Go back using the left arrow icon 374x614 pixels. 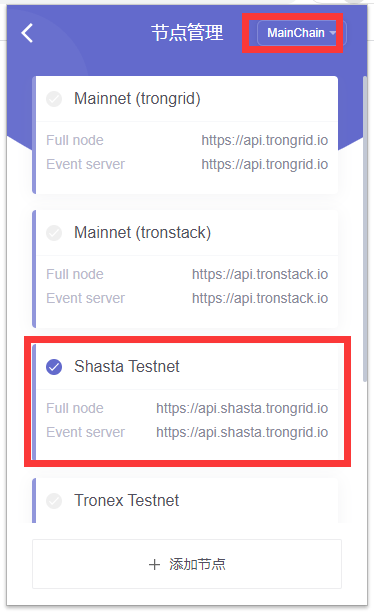pyautogui.click(x=27, y=33)
